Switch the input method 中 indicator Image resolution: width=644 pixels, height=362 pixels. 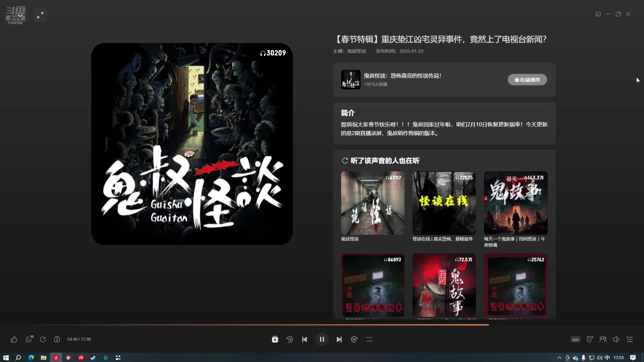click(607, 358)
